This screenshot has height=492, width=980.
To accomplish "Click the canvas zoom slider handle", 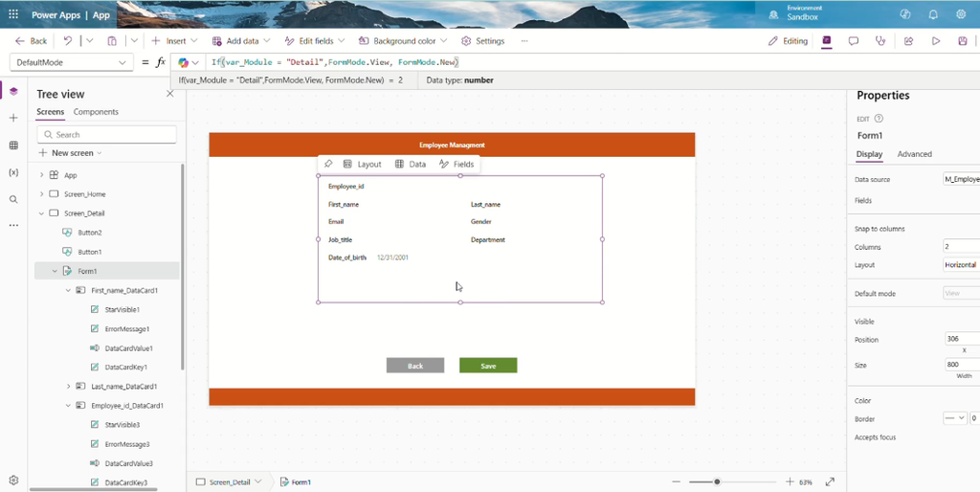I will (717, 482).
